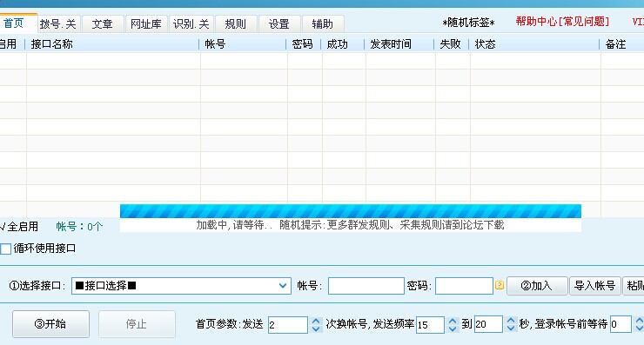Image resolution: width=644 pixels, height=345 pixels.
Task: Click the ③开始 button
Action: click(x=50, y=323)
